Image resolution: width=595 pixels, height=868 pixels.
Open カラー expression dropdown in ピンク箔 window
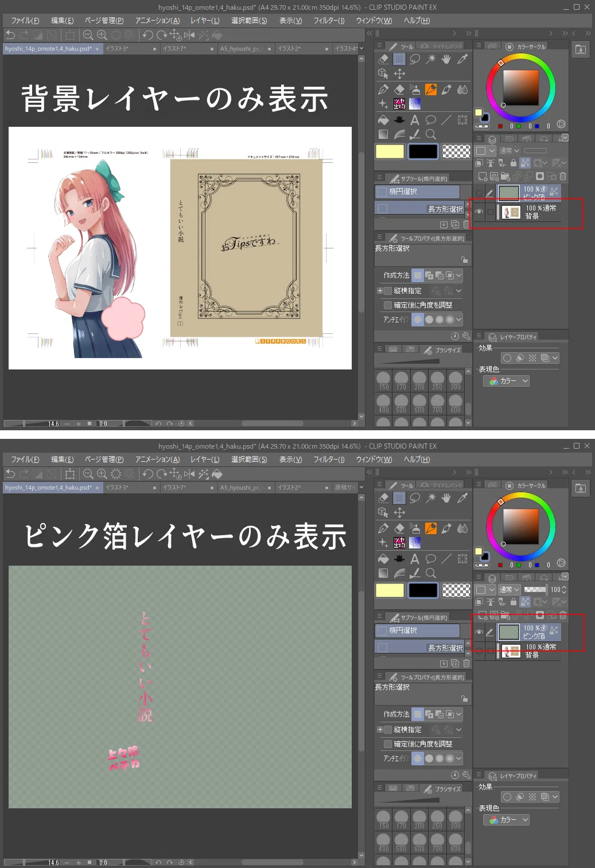point(507,820)
